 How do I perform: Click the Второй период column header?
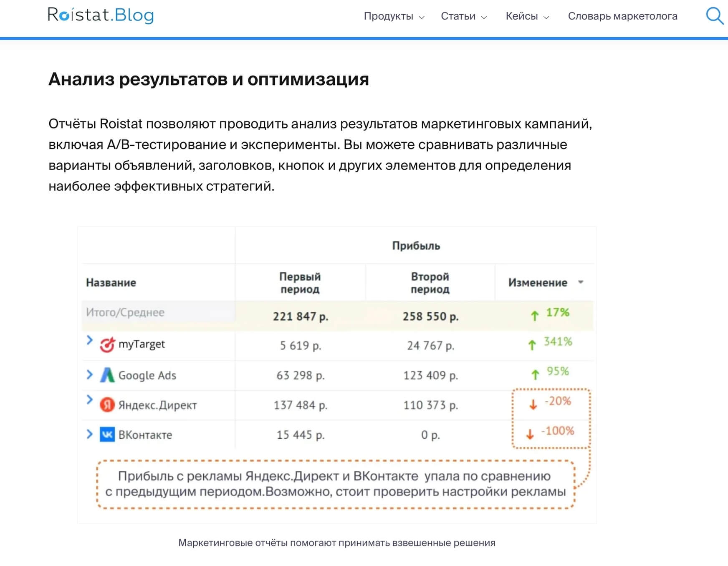coord(430,283)
